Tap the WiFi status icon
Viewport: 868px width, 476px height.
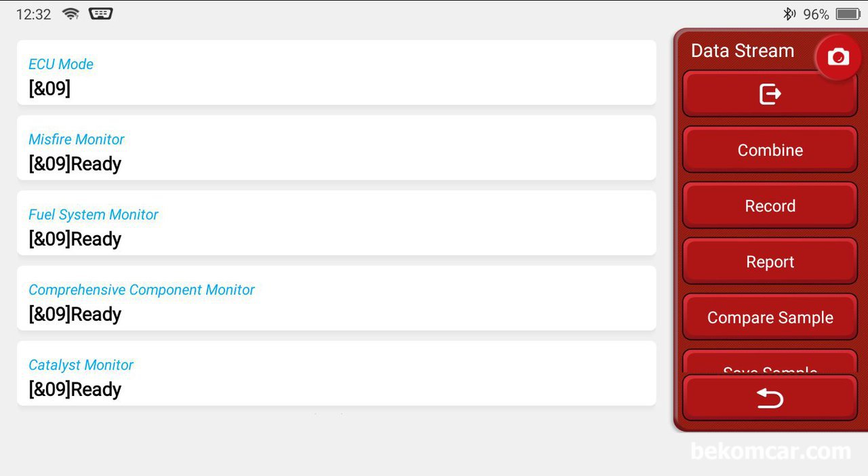pyautogui.click(x=71, y=14)
